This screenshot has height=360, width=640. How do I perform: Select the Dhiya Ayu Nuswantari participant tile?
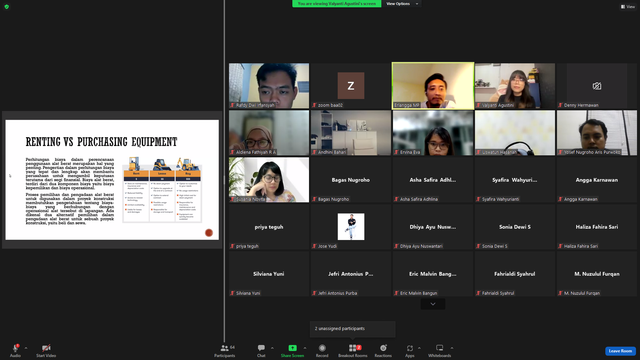(433, 227)
